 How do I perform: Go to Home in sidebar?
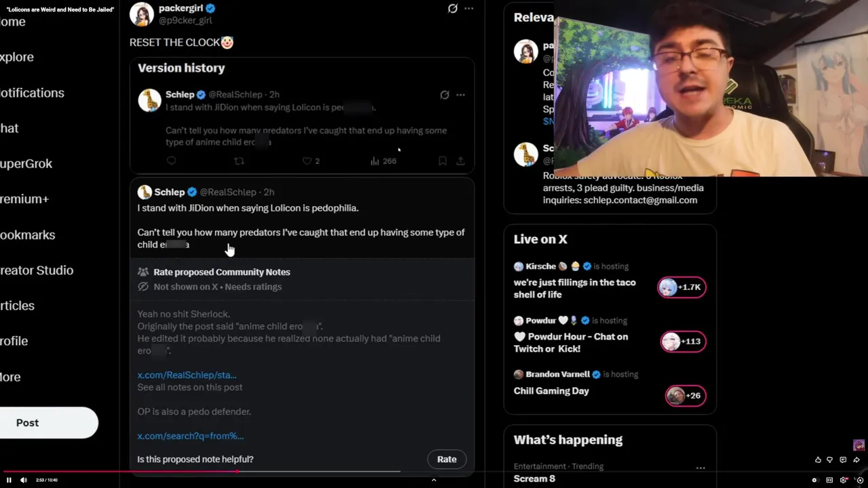[x=12, y=22]
